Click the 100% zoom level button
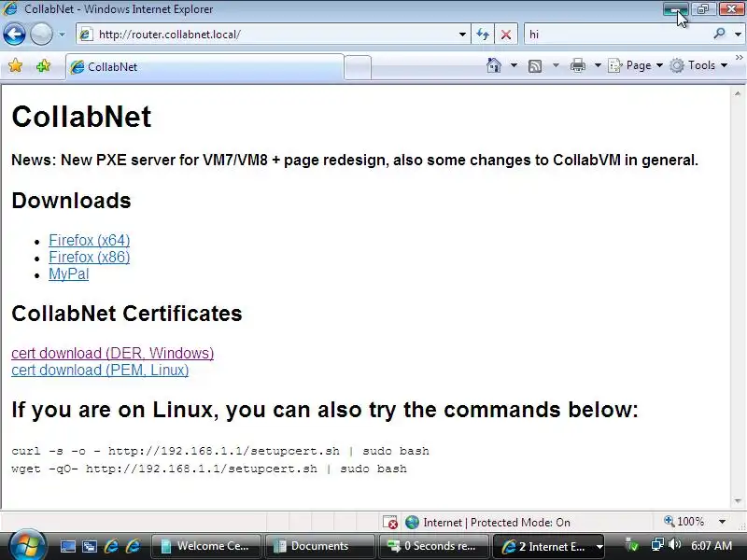Screen dimensions: 747x560 [x=684, y=522]
